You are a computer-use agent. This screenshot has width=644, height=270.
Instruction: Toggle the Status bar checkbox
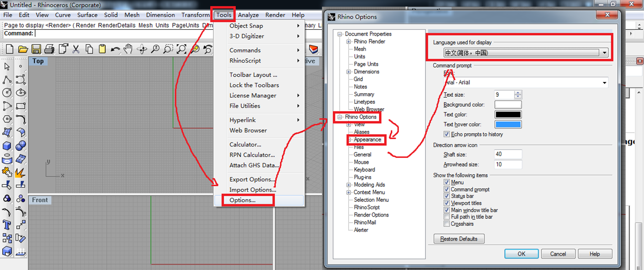(x=447, y=196)
